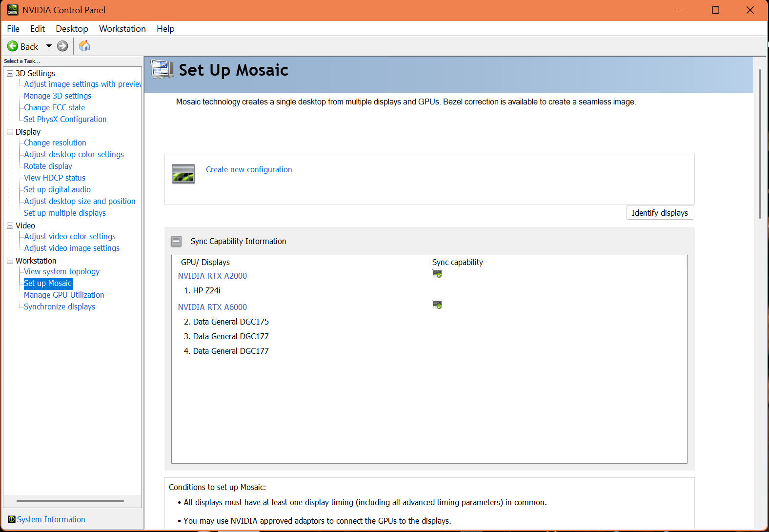Select Data General DGC175 display entry
This screenshot has height=532, width=769.
pyautogui.click(x=231, y=322)
